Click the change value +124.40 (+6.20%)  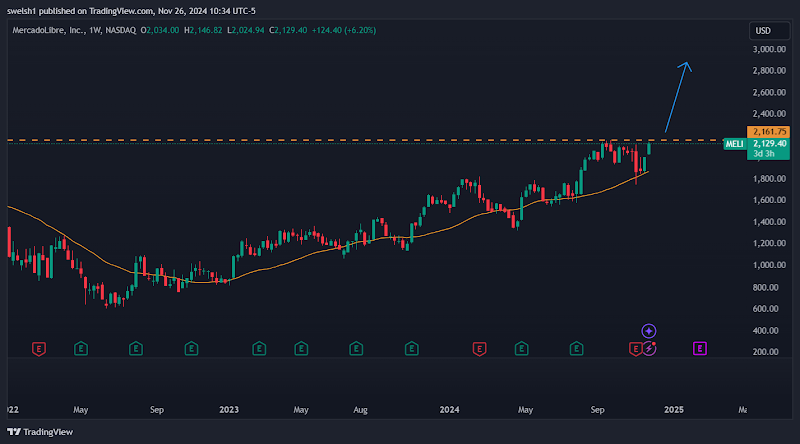tap(344, 30)
